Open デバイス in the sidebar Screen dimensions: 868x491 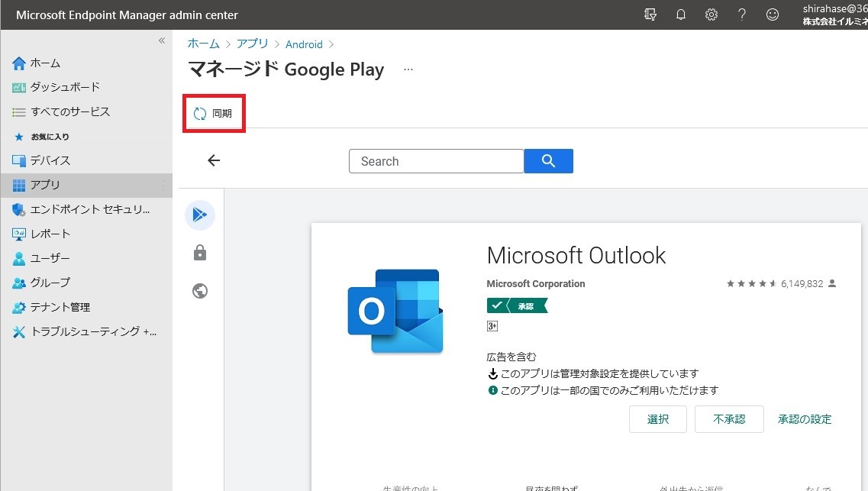pos(86,160)
